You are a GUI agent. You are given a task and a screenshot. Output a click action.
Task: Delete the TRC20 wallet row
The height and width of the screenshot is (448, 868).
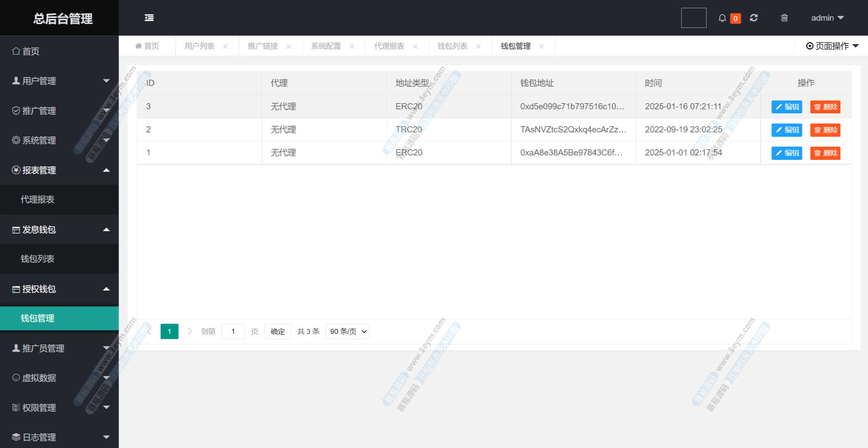point(825,130)
